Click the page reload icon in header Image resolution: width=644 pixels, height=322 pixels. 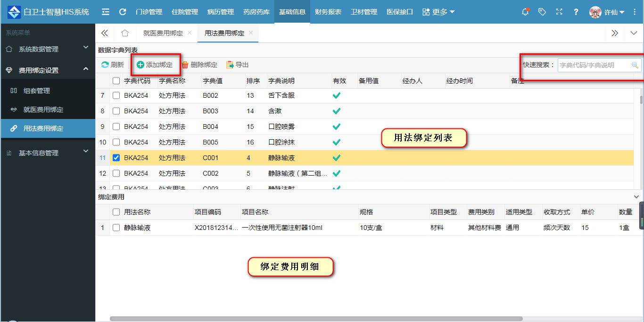click(123, 12)
